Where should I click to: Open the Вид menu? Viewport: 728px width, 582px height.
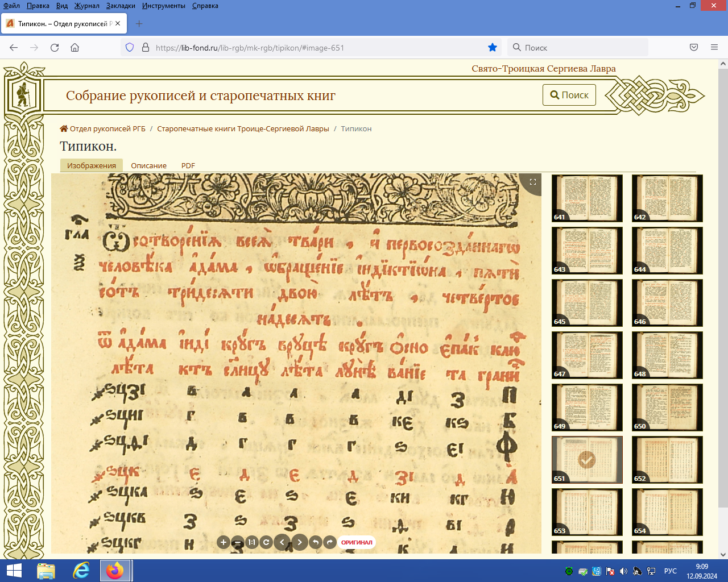point(62,6)
